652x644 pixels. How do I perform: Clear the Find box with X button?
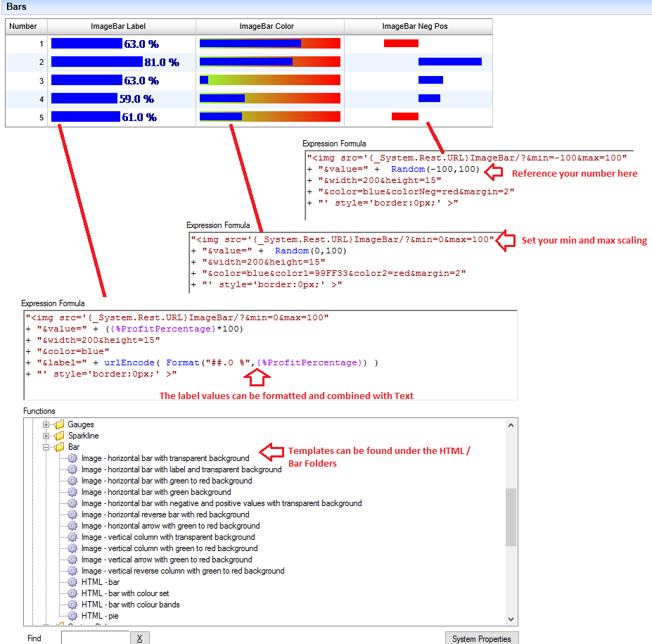click(x=140, y=638)
